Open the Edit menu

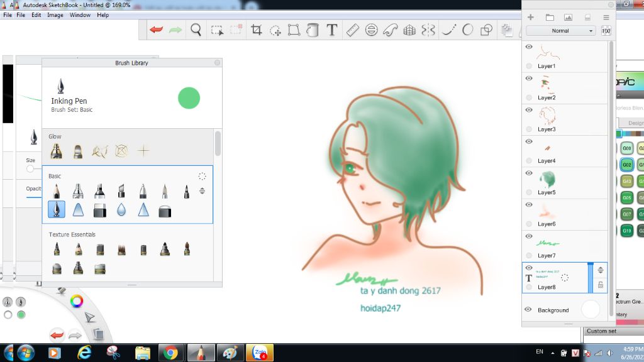pyautogui.click(x=36, y=15)
